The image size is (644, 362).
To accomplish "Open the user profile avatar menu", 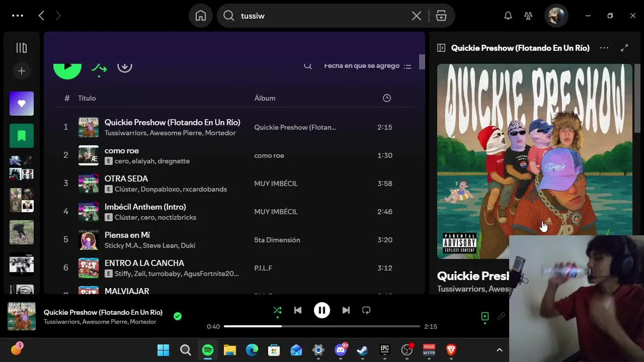I will tap(556, 16).
